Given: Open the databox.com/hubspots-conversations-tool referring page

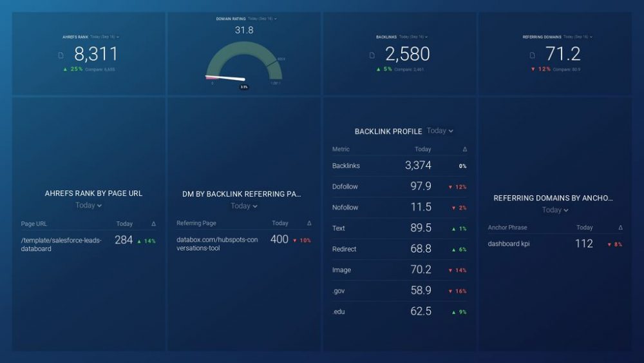Looking at the screenshot, I should pyautogui.click(x=216, y=244).
